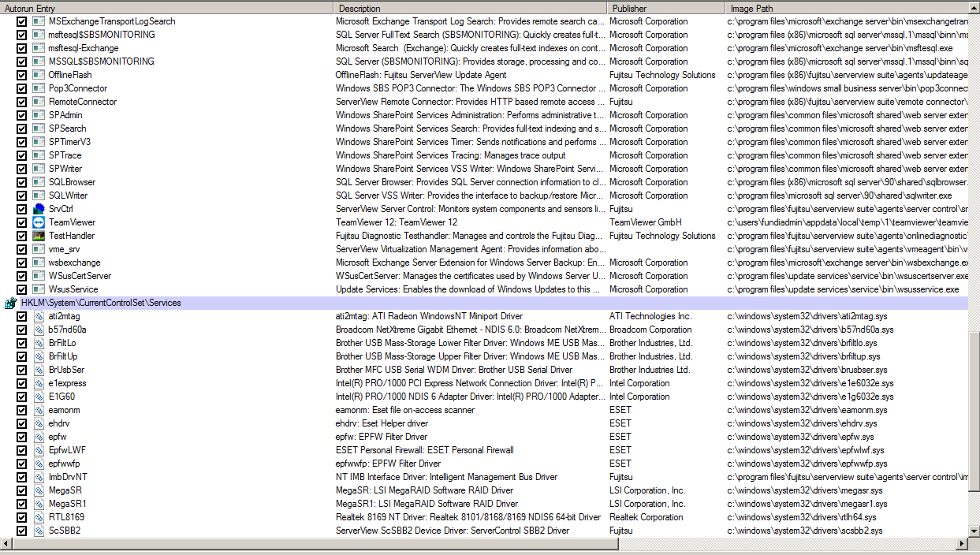Click the vme_srv service icon
This screenshot has height=555, width=980.
pos(39,249)
